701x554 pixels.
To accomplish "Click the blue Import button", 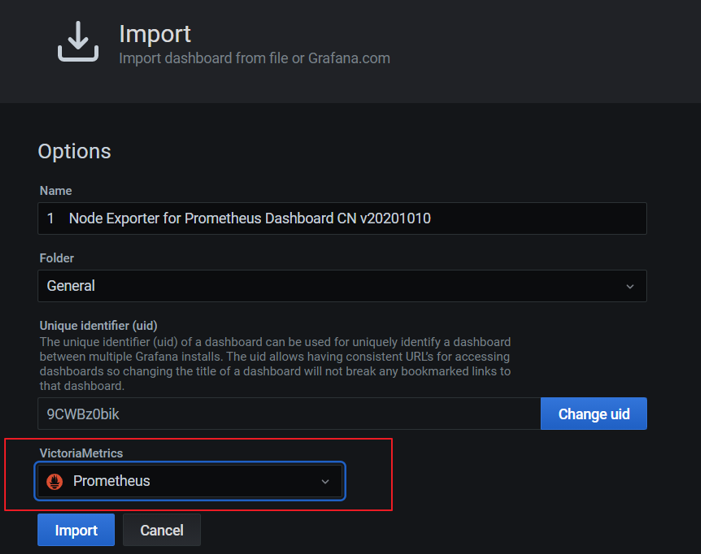I will (x=76, y=530).
